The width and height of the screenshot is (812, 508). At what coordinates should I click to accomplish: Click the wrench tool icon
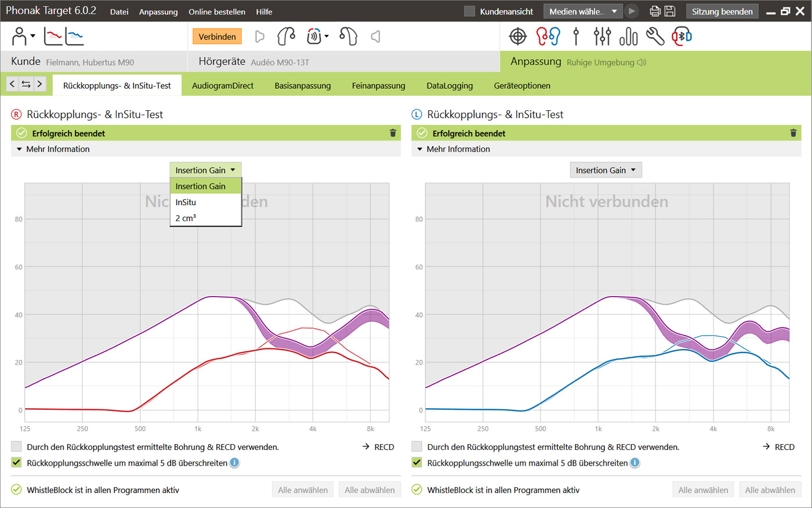point(655,37)
